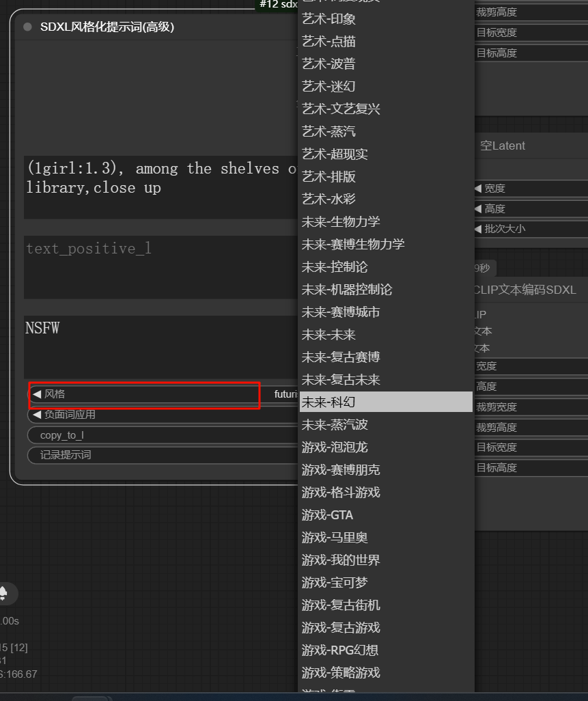
Task: Select 艺术-印象 style from the list
Action: click(386, 18)
